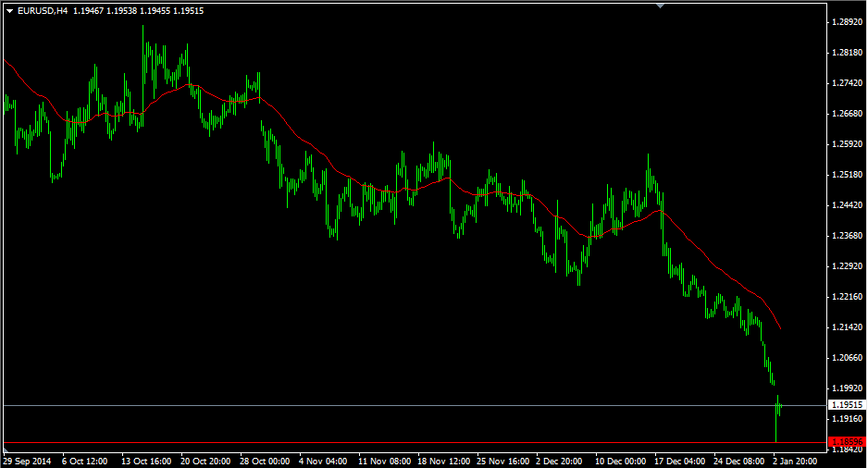Click the 18 Nov 12:00 time label

click(443, 461)
